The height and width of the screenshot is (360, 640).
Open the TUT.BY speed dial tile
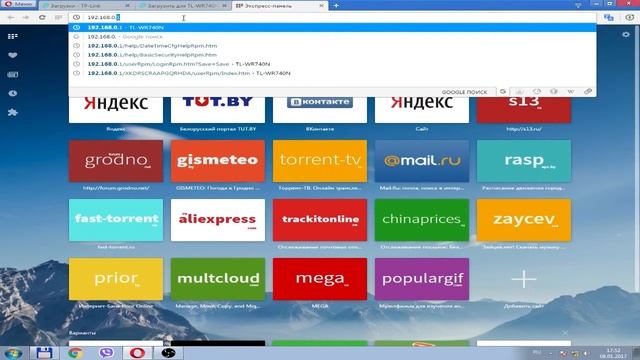(x=218, y=109)
